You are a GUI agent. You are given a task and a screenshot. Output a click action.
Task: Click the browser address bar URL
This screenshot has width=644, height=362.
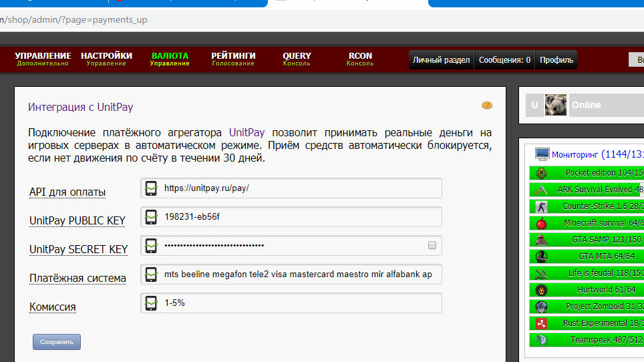(x=74, y=19)
